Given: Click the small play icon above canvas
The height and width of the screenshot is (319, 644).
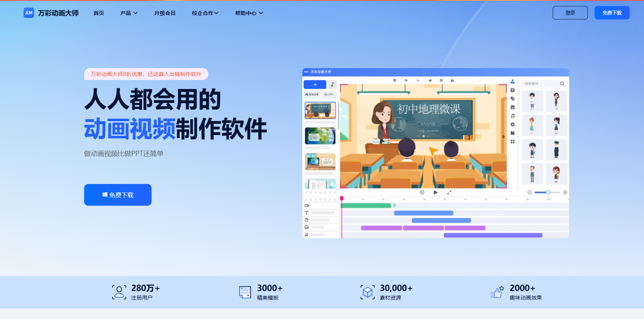Looking at the screenshot, I should click(x=406, y=80).
